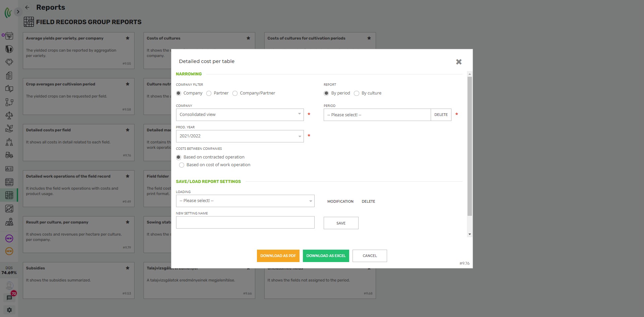Click the dialog's vertical scrollbar
Viewport: 644px width, 317px height.
(x=470, y=146)
